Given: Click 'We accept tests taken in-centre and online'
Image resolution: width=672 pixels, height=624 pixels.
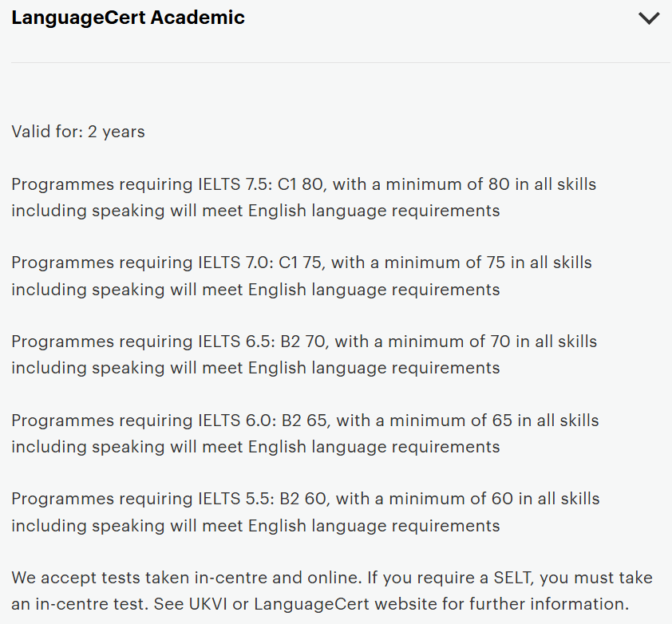Looking at the screenshot, I should (168, 578).
